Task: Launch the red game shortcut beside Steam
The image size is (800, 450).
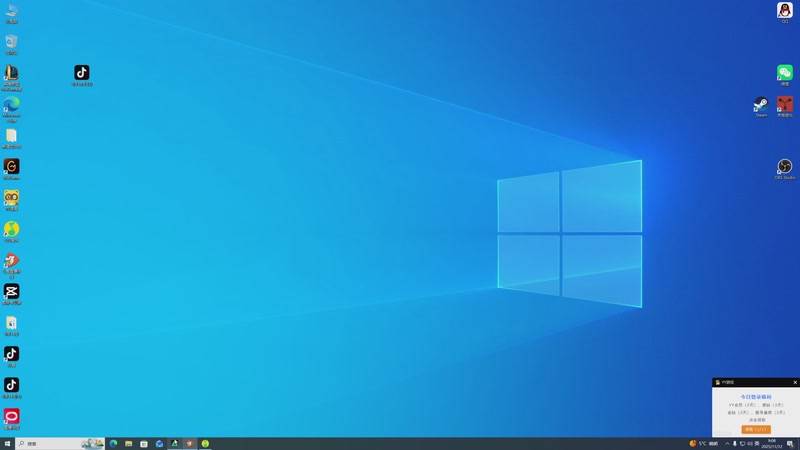Action: pyautogui.click(x=785, y=107)
